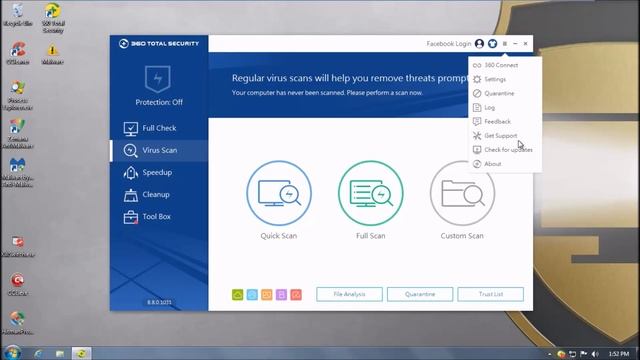Click the 360 Total Security taskbar button

(81, 353)
